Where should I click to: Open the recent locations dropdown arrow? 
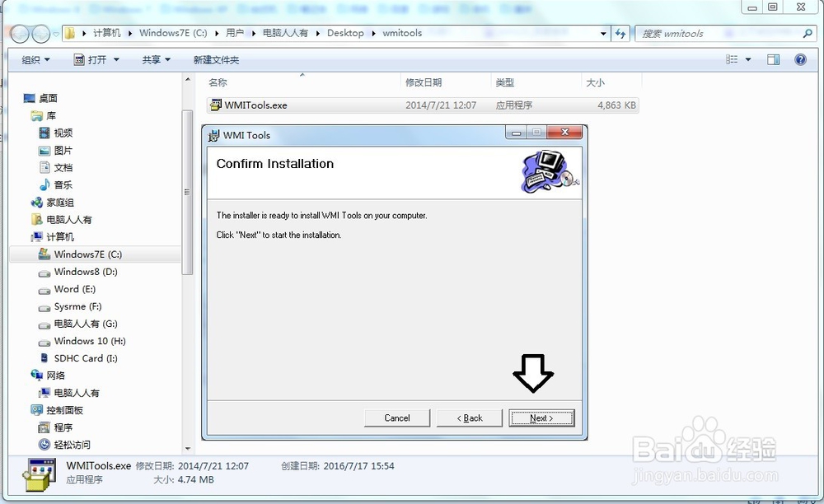tap(56, 35)
